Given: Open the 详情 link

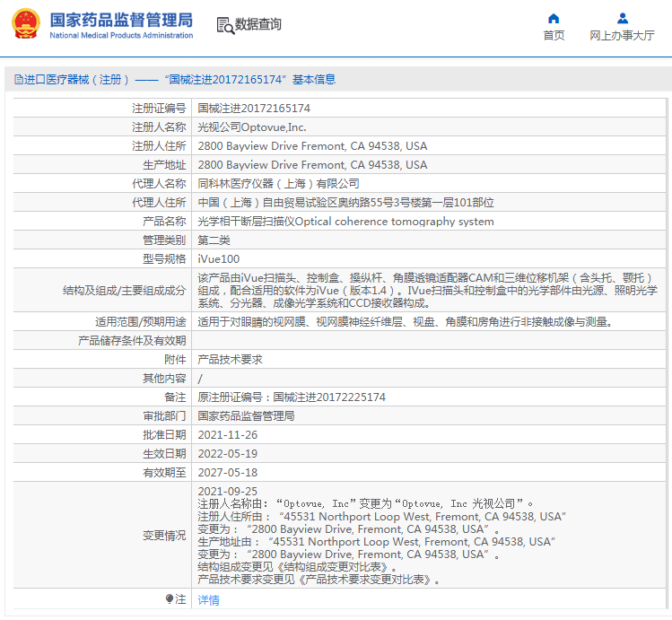Looking at the screenshot, I should pyautogui.click(x=208, y=600).
